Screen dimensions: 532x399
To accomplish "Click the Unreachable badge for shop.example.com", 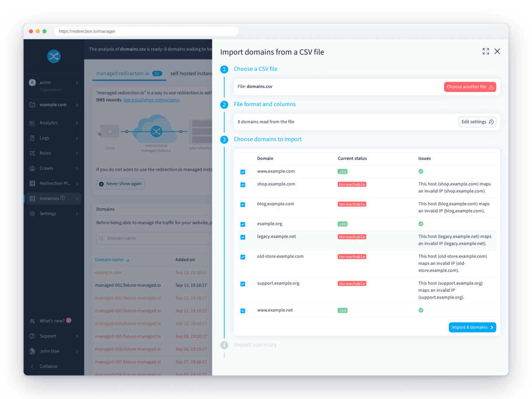I will 352,184.
